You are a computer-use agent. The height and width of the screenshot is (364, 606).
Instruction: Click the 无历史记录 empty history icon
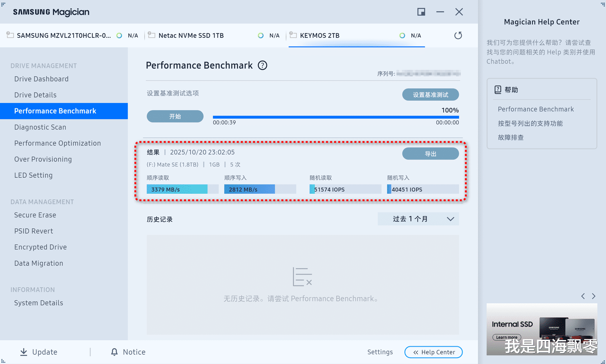(303, 277)
